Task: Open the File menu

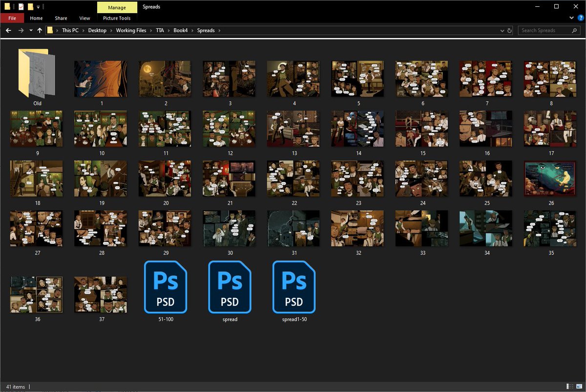Action: tap(12, 18)
